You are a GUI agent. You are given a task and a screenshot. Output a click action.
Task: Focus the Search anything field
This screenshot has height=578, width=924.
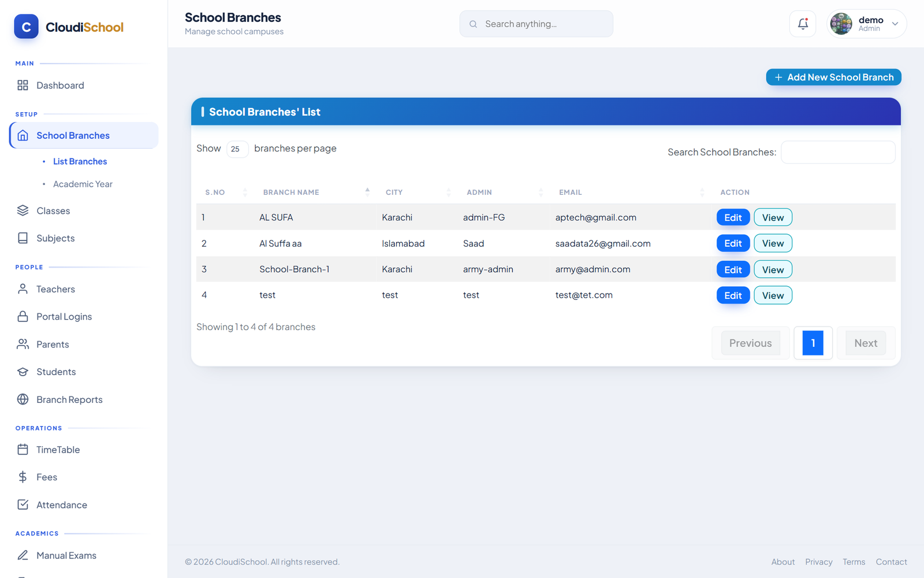[x=536, y=24]
